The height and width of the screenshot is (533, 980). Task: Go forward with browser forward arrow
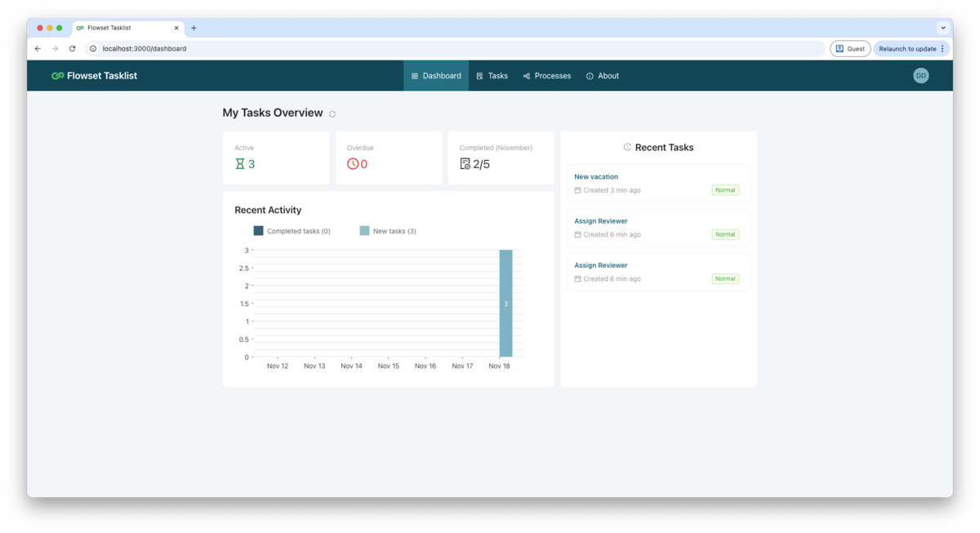pyautogui.click(x=55, y=49)
